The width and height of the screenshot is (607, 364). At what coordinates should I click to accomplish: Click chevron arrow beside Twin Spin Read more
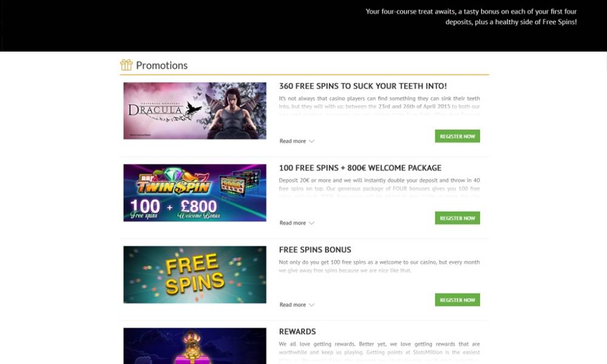(x=311, y=223)
